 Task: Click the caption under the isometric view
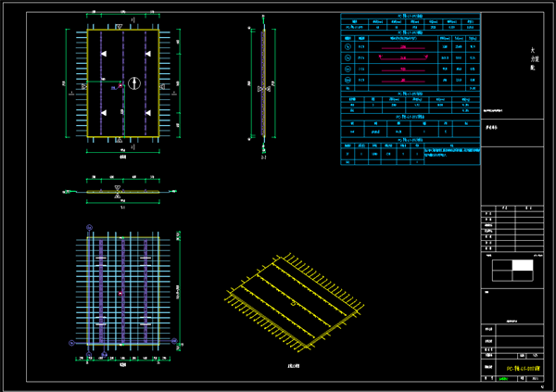(x=294, y=366)
